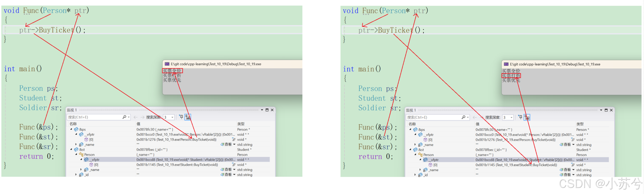Close the right watch 1 panel
The height and width of the screenshot is (194, 644).
(611, 110)
